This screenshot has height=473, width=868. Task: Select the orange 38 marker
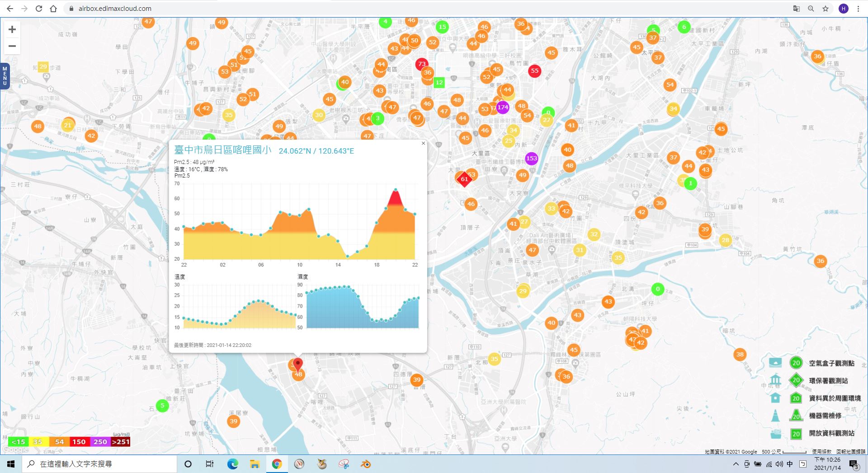pos(740,355)
